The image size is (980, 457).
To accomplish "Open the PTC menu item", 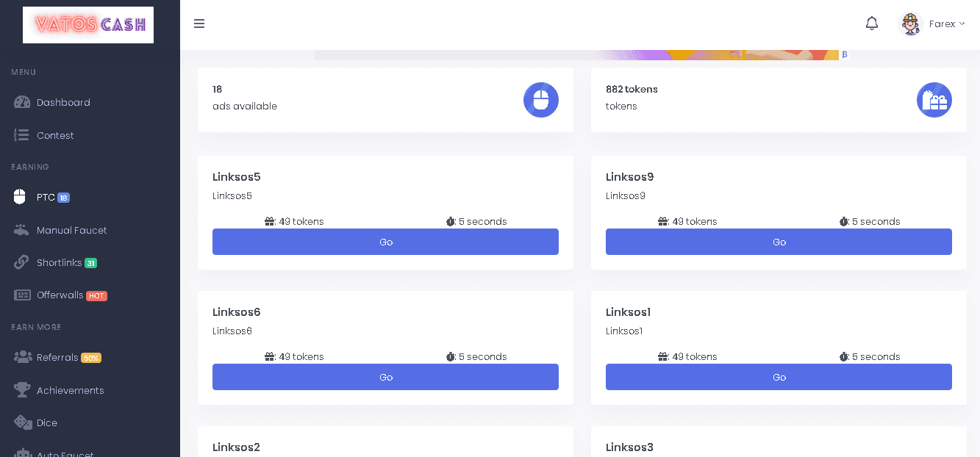I will pyautogui.click(x=46, y=198).
